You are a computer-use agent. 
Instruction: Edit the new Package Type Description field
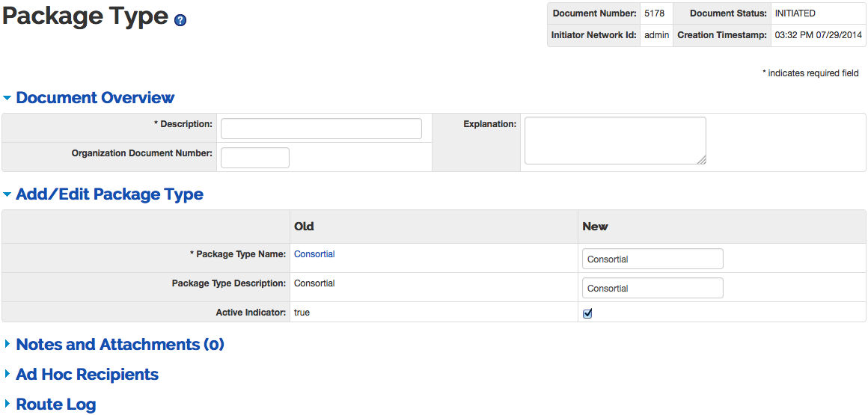click(x=652, y=288)
